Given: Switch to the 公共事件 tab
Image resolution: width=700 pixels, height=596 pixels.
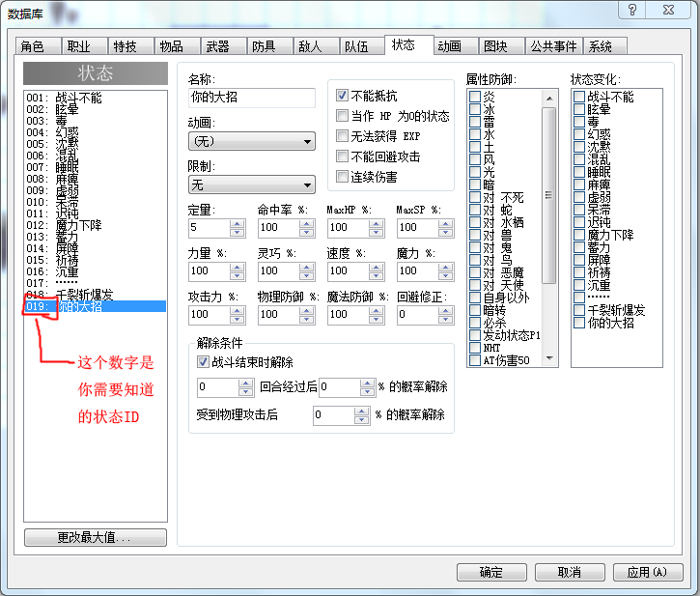Looking at the screenshot, I should 553,46.
